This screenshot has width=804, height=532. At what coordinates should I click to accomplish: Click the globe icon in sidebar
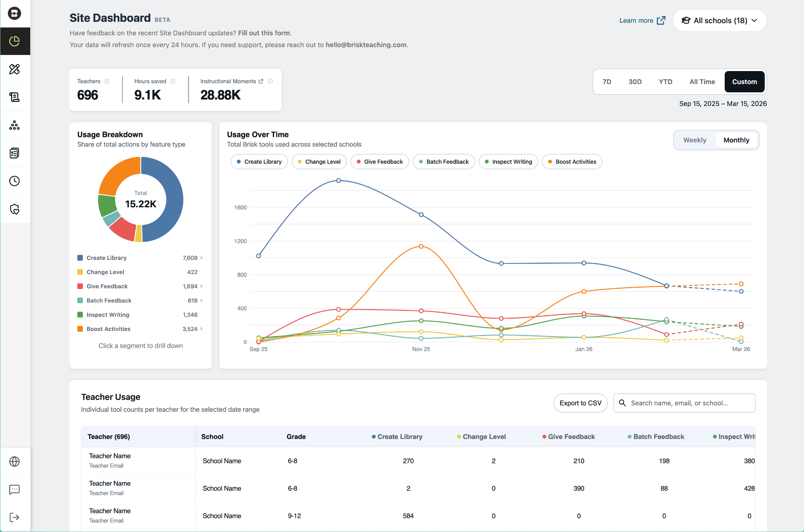(15, 461)
